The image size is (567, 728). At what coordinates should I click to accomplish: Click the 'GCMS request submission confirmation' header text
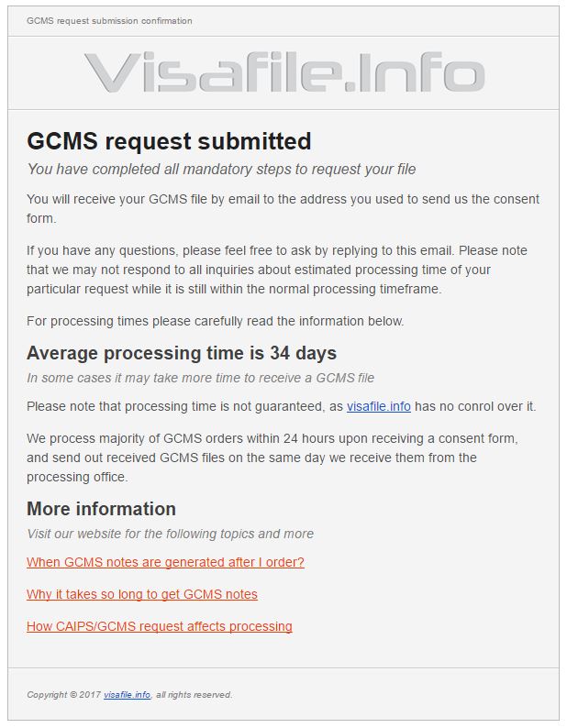[x=109, y=21]
